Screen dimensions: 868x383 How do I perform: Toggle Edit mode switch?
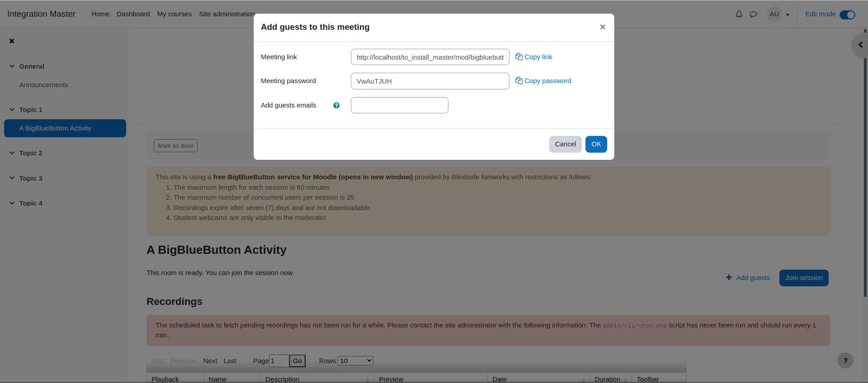[x=847, y=14]
